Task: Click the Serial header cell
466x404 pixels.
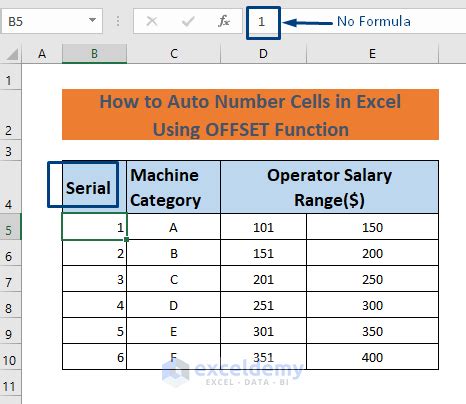Action: (94, 187)
